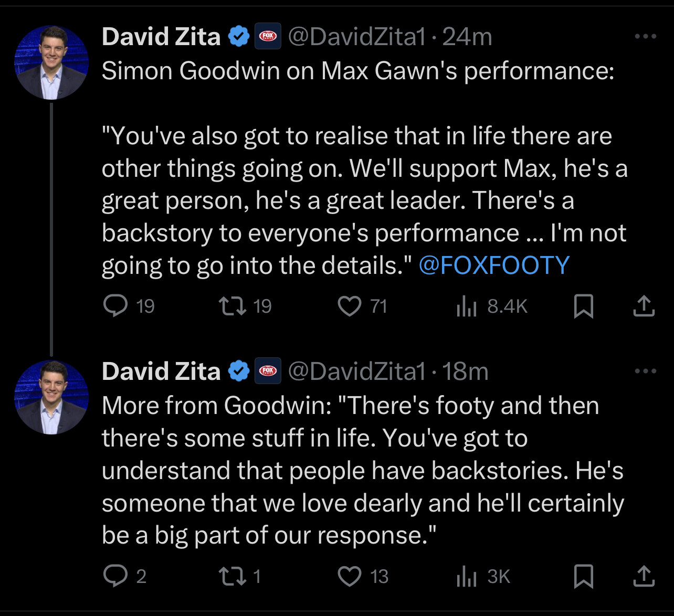Bookmark the 'More from Goodwin' tweet
This screenshot has width=674, height=616.
click(583, 576)
